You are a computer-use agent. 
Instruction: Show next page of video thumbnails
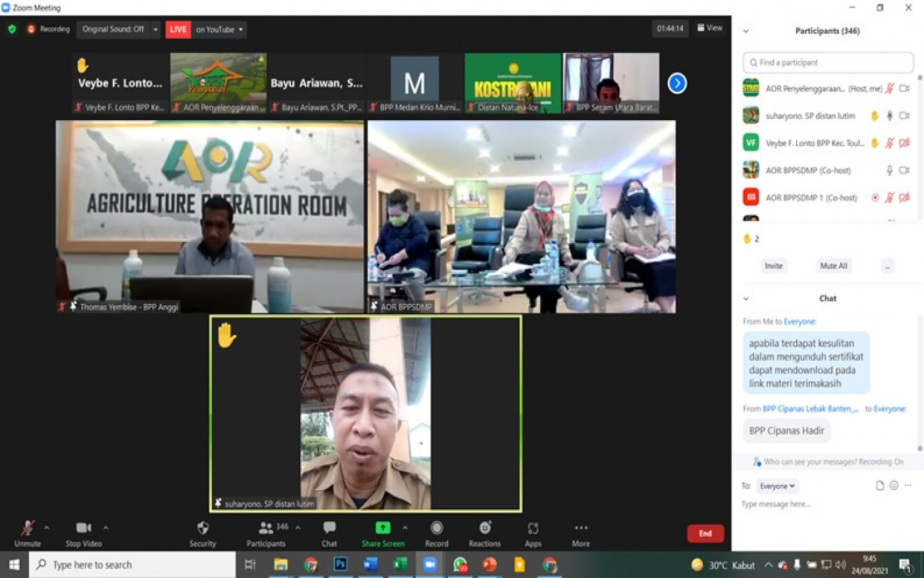pyautogui.click(x=677, y=83)
